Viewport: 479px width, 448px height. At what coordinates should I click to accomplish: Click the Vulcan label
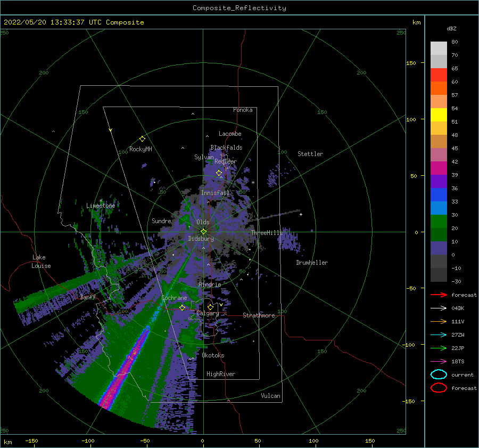click(x=271, y=396)
